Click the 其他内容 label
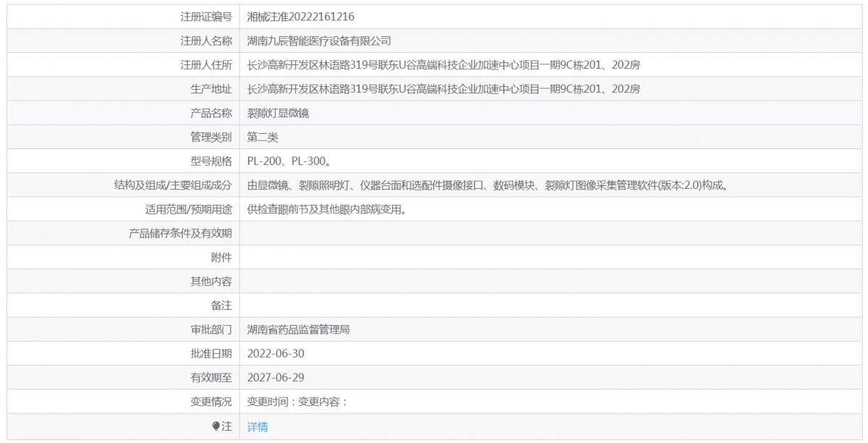The image size is (868, 443). click(211, 282)
